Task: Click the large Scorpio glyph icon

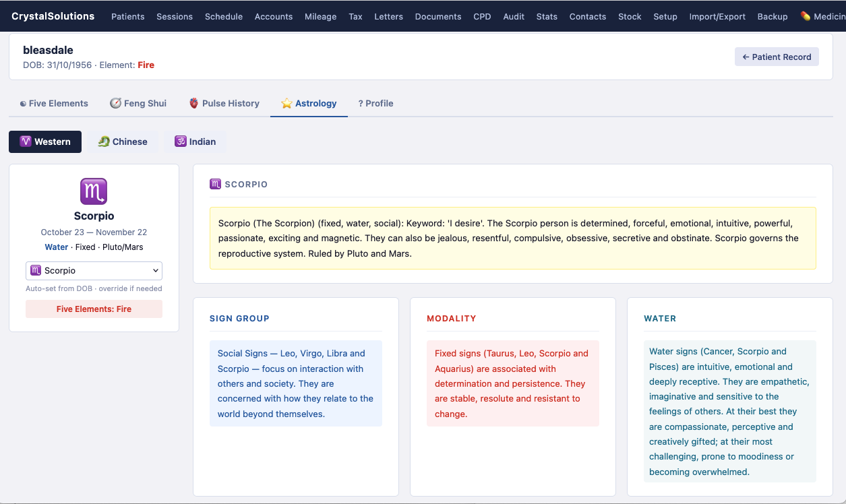Action: [94, 191]
